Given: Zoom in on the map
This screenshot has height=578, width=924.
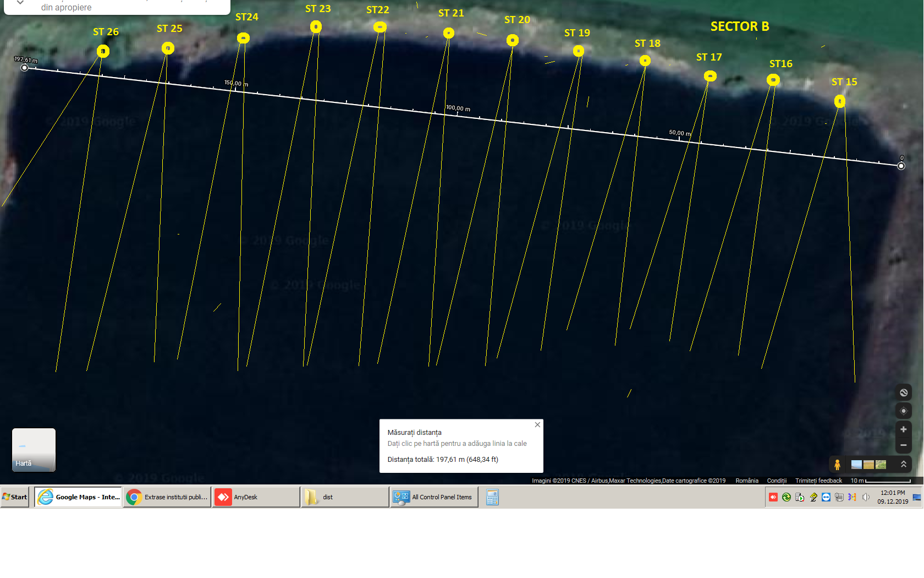Looking at the screenshot, I should pos(903,429).
